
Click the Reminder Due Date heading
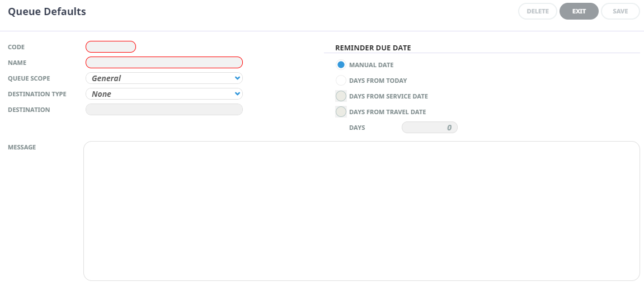[373, 48]
